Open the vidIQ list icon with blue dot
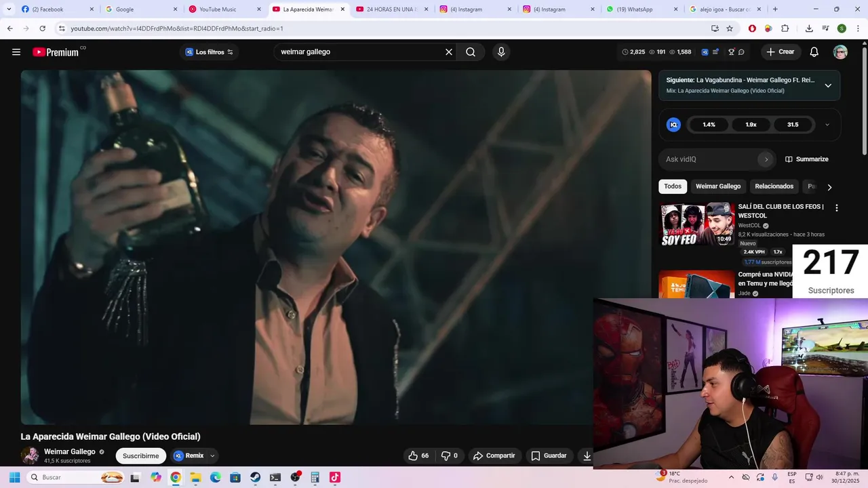The width and height of the screenshot is (868, 488). 715,52
